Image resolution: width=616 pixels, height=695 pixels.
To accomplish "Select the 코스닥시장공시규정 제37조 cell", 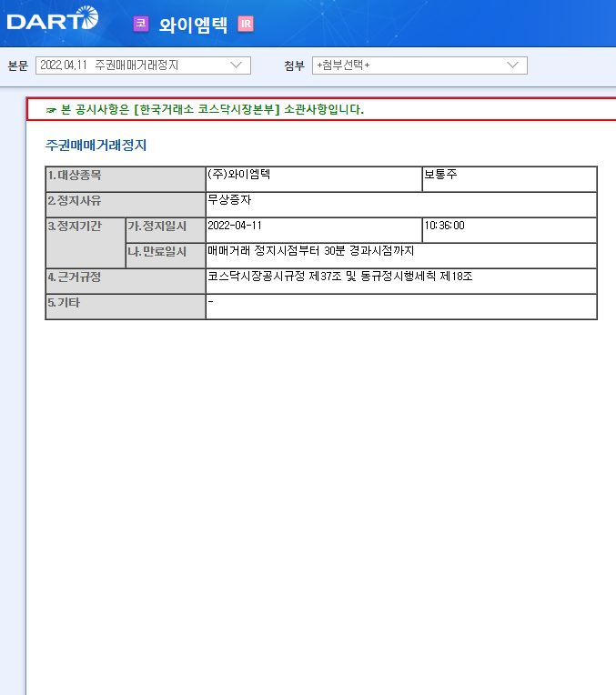I will (x=401, y=281).
